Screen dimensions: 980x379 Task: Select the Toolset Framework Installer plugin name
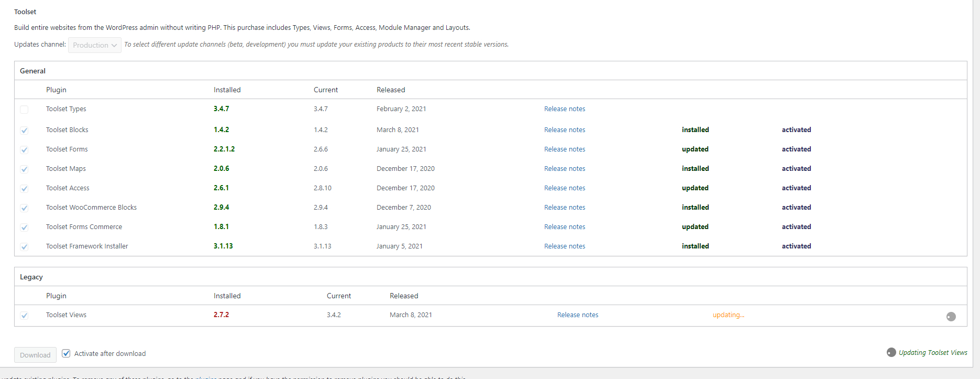(x=87, y=246)
